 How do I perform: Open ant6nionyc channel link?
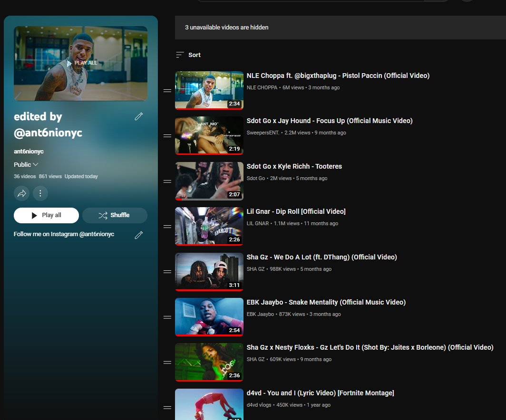[x=29, y=151]
